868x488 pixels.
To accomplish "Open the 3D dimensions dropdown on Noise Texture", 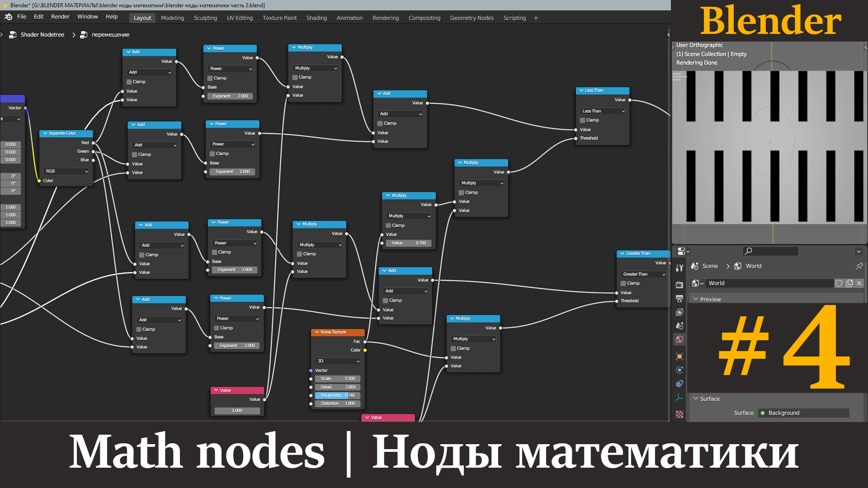I will (x=338, y=361).
